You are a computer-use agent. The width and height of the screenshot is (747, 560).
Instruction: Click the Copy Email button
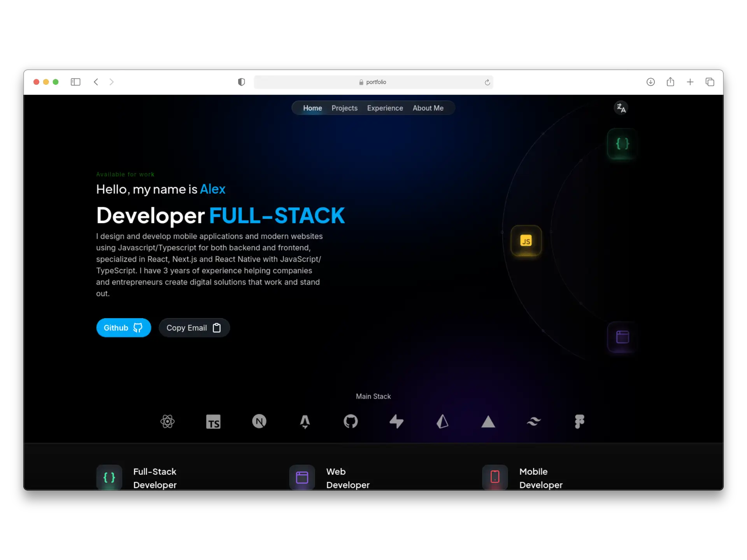click(x=194, y=328)
